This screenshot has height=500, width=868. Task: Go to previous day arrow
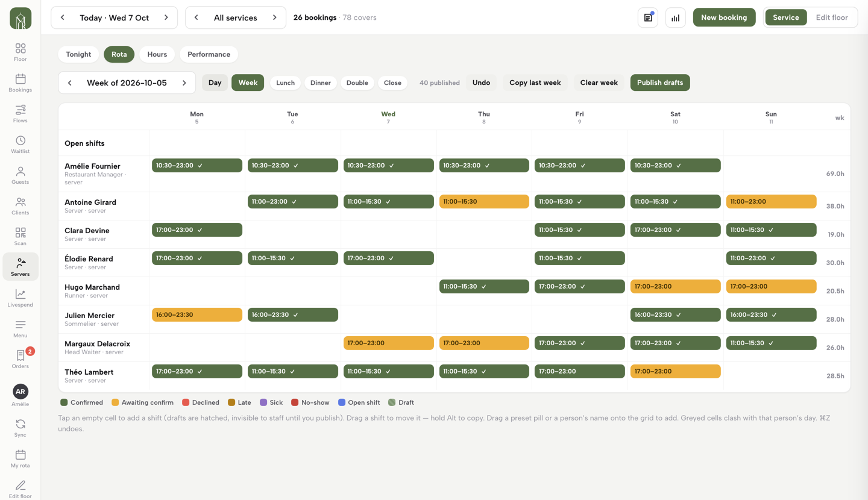63,17
